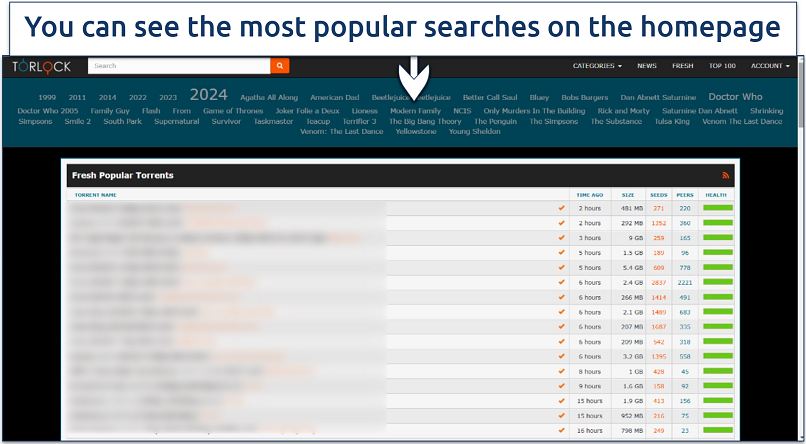This screenshot has width=806, height=444.
Task: Open the Bobs Burgers search tag
Action: (x=584, y=97)
